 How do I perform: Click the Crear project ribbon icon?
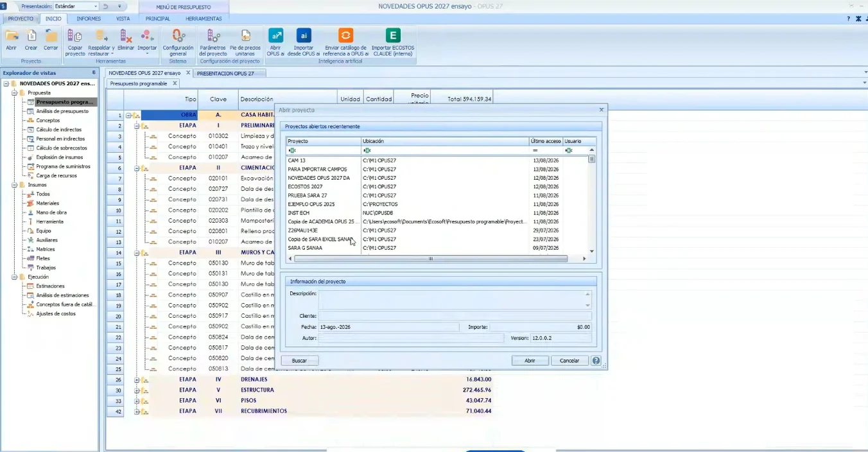click(x=31, y=40)
